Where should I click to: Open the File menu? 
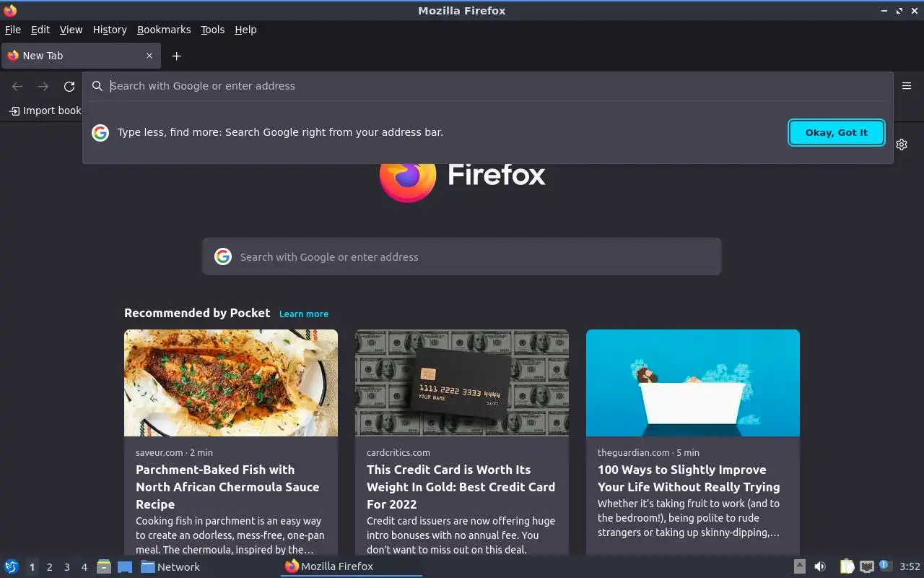pyautogui.click(x=13, y=30)
